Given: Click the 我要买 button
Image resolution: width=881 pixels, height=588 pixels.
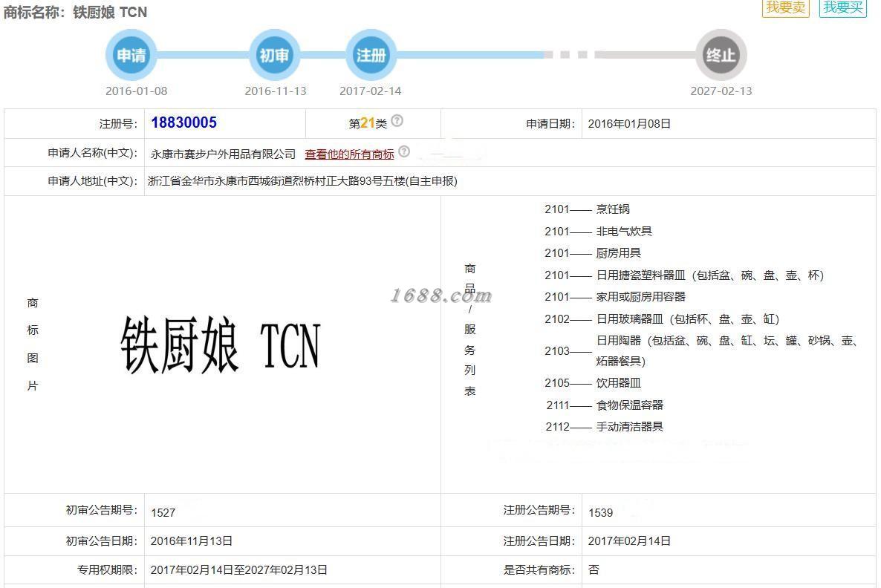Looking at the screenshot, I should (x=843, y=8).
